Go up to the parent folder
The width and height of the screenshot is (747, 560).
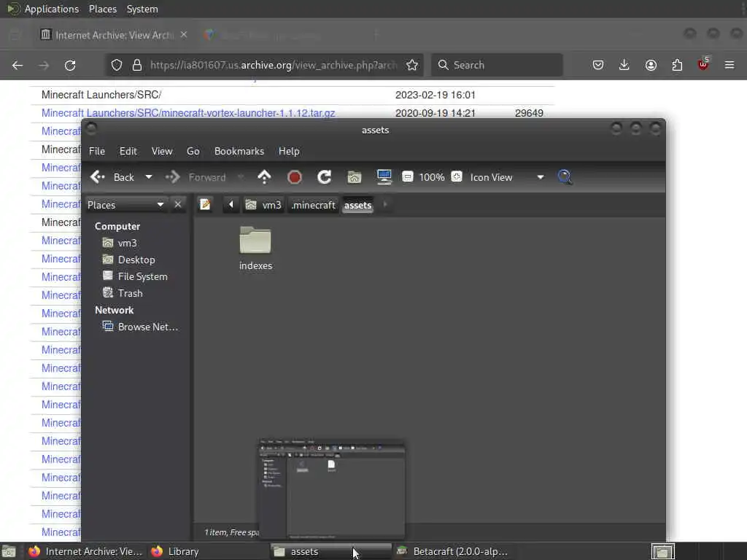[264, 177]
